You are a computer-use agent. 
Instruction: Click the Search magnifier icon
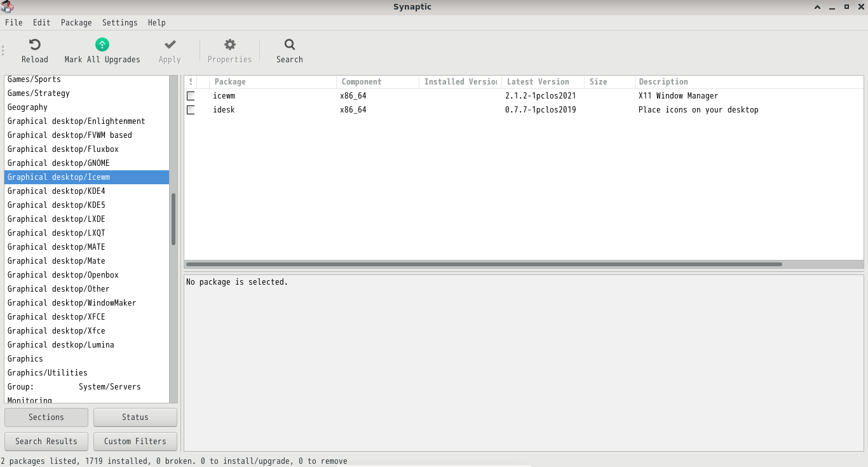coord(290,44)
